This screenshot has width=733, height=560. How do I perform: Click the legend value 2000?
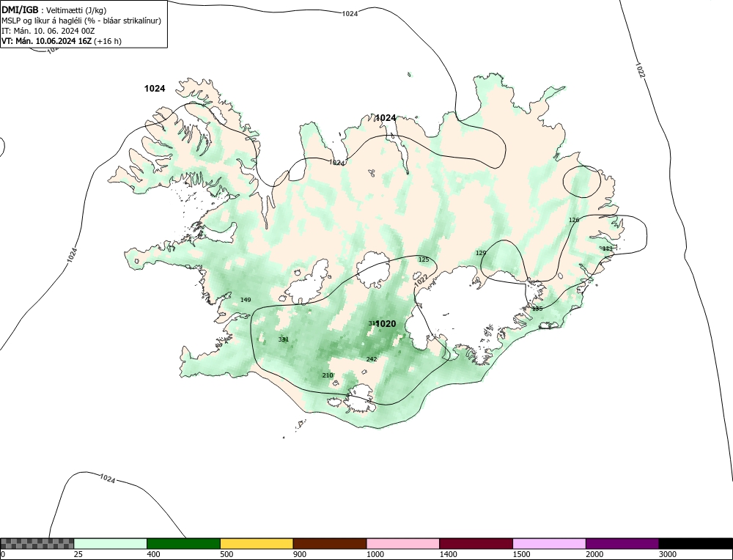pos(594,554)
